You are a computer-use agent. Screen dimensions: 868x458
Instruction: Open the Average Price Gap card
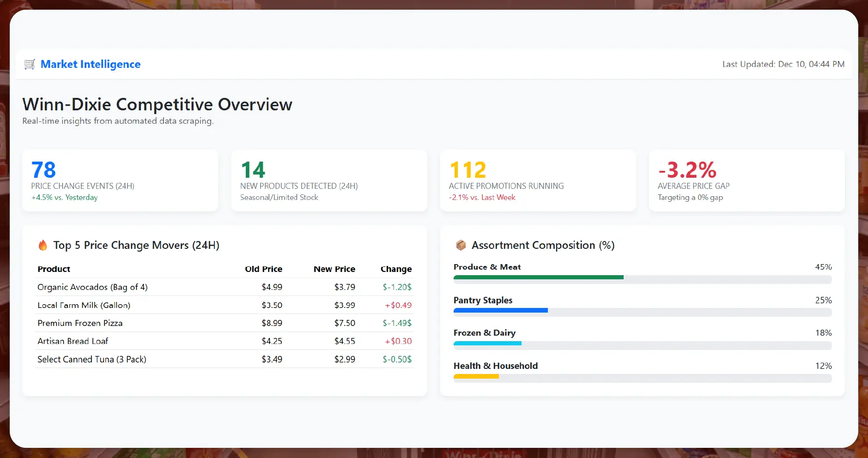click(x=747, y=180)
